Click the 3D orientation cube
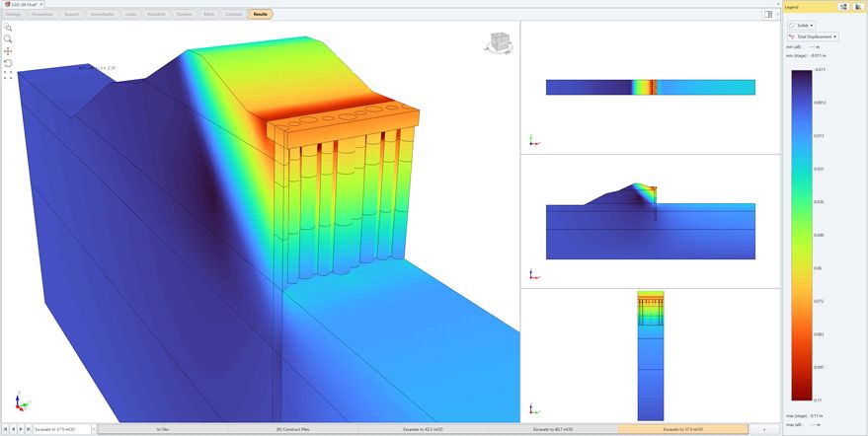The width and height of the screenshot is (868, 436). point(501,43)
